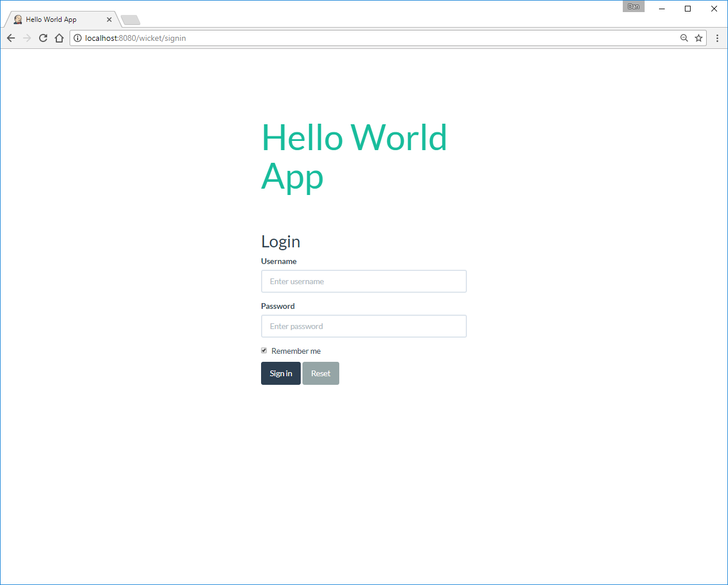The height and width of the screenshot is (585, 728).
Task: Reload the current page
Action: point(43,38)
